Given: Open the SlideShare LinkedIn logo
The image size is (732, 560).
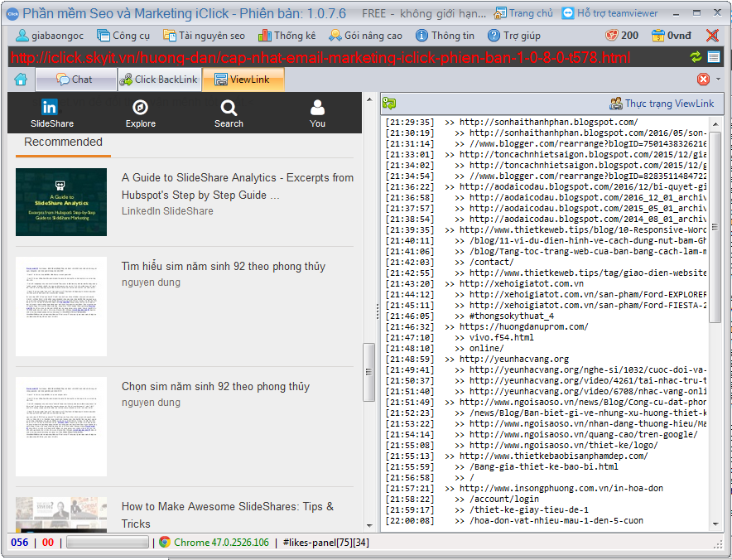Looking at the screenshot, I should point(50,107).
